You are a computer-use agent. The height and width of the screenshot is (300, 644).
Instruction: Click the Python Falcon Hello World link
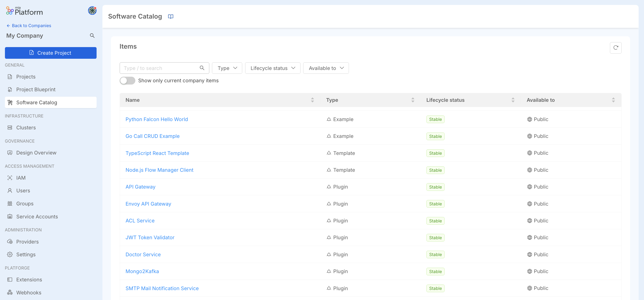(x=156, y=119)
